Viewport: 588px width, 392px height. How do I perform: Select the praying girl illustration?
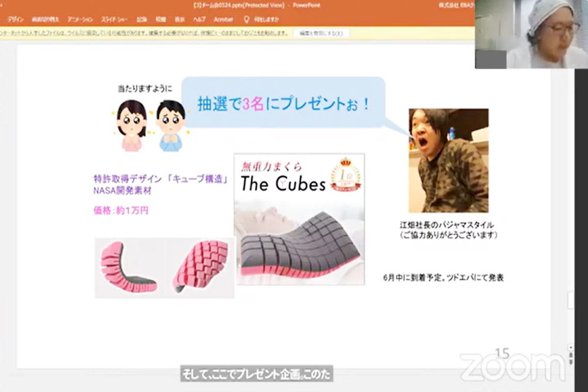(132, 125)
